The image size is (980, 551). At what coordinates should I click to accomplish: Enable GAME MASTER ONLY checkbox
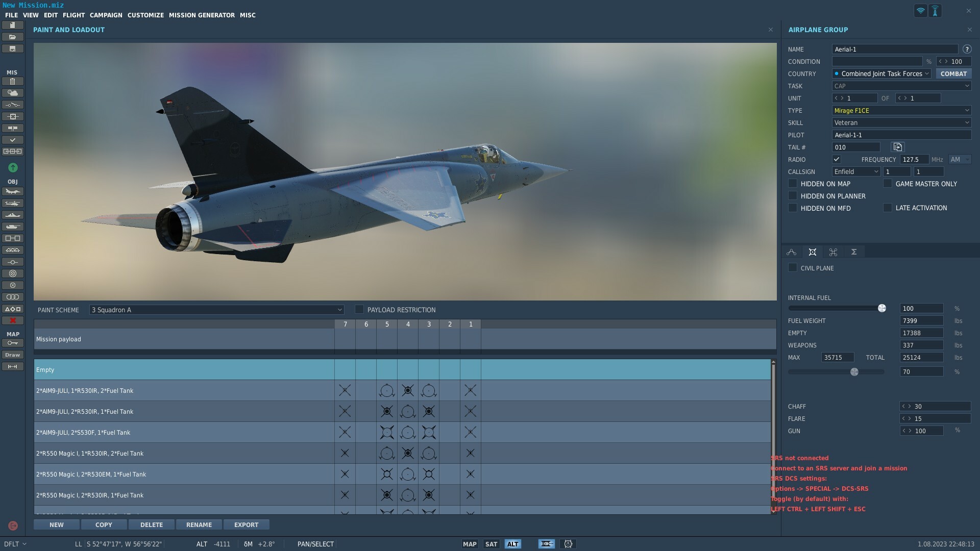888,184
